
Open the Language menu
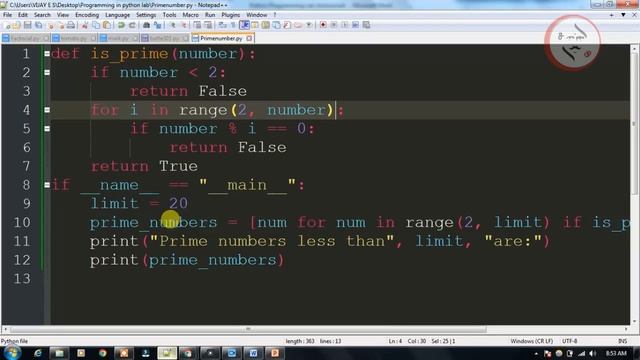pyautogui.click(x=117, y=15)
